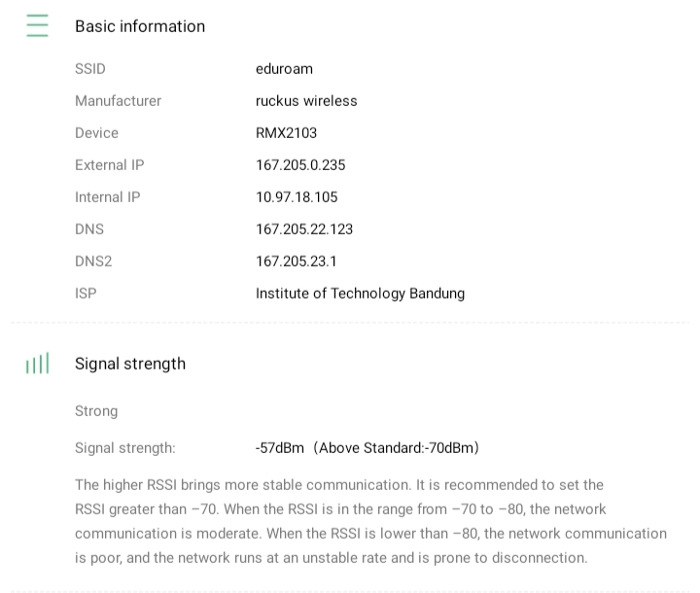Click the Strong signal status text
Viewport: 700px width, 593px height.
[96, 411]
